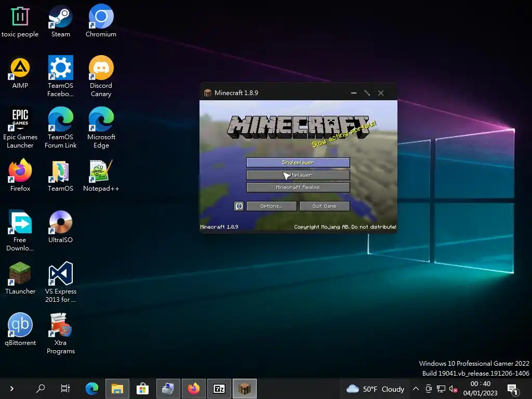Open Microsoft Store from the taskbar
This screenshot has height=399, width=532.
(142, 389)
